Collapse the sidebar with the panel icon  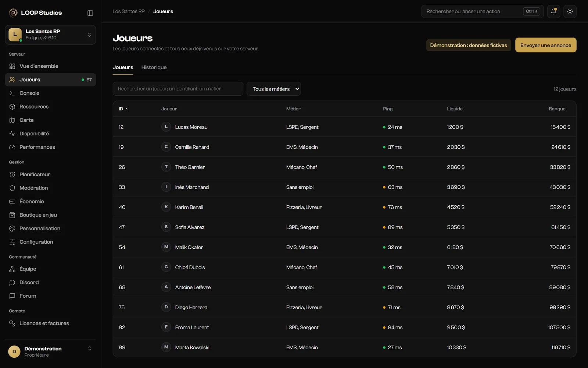point(90,13)
